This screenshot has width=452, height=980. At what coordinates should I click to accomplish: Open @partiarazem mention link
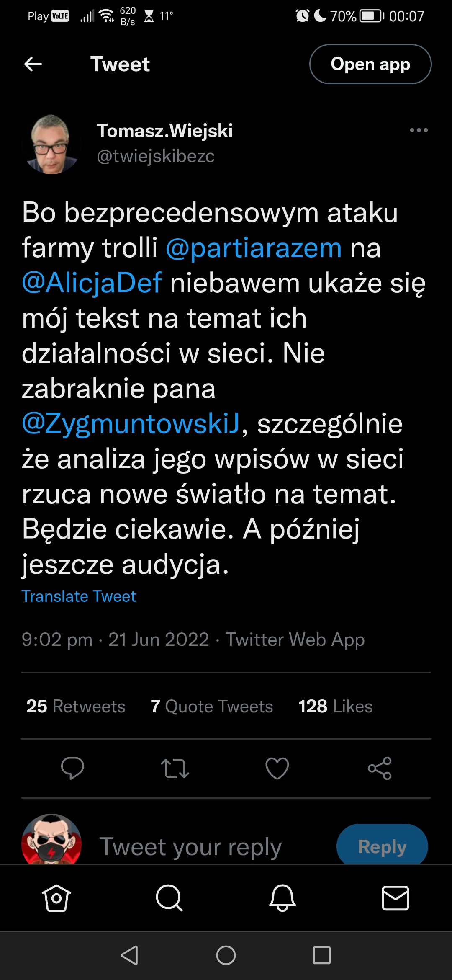pyautogui.click(x=254, y=248)
